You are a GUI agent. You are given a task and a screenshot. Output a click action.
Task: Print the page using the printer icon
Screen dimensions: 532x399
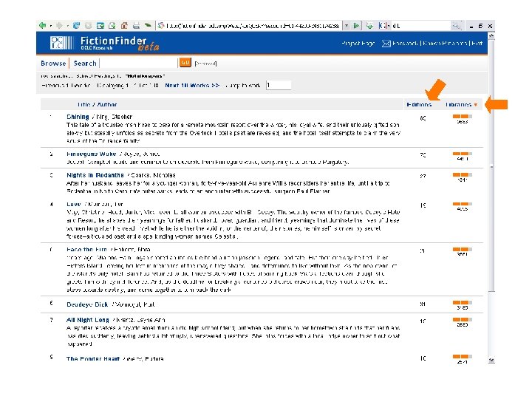136,25
